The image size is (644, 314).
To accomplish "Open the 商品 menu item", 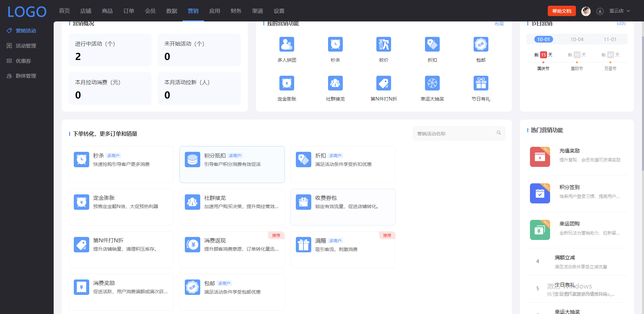I will tap(107, 11).
